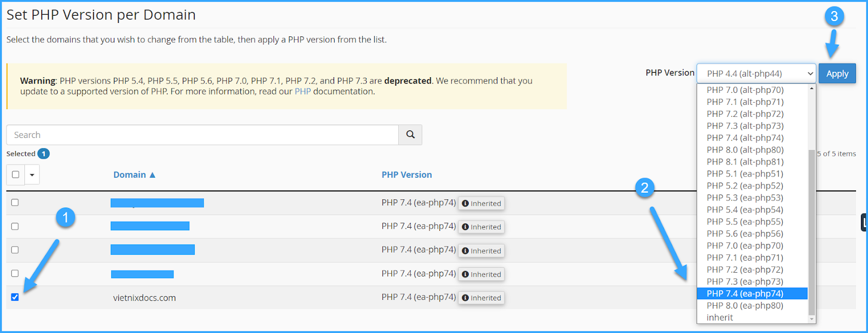Image resolution: width=868 pixels, height=333 pixels.
Task: Uncheck the vietnixdocs.com checkbox
Action: (15, 297)
